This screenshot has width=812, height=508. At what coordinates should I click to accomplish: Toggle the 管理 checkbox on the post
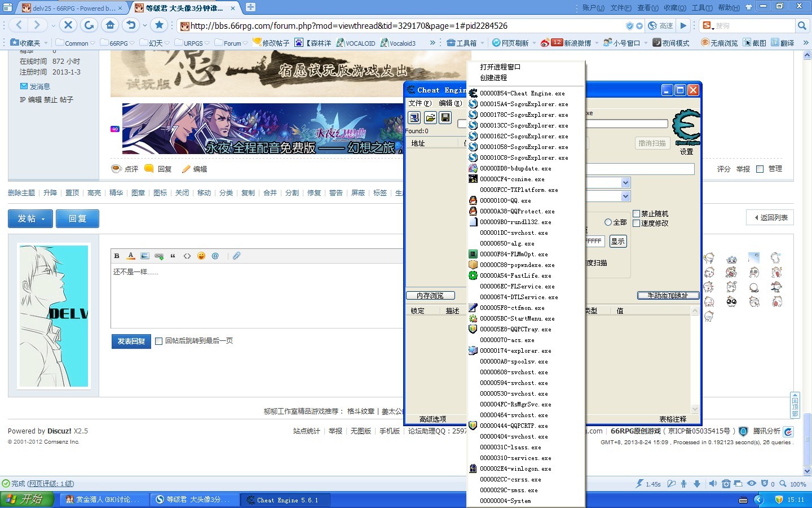(760, 169)
